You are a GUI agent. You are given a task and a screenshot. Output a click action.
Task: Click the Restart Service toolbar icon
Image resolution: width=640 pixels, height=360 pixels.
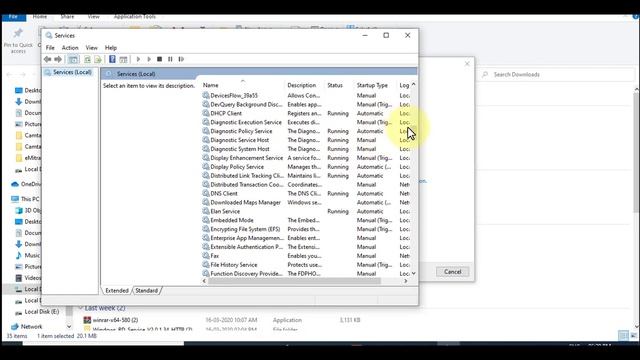[x=181, y=59]
